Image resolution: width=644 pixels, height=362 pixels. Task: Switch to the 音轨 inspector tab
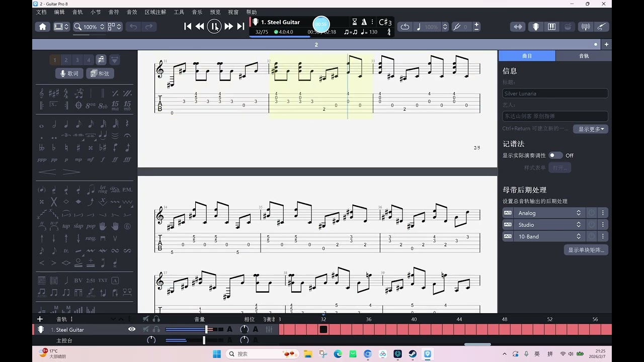tap(584, 56)
